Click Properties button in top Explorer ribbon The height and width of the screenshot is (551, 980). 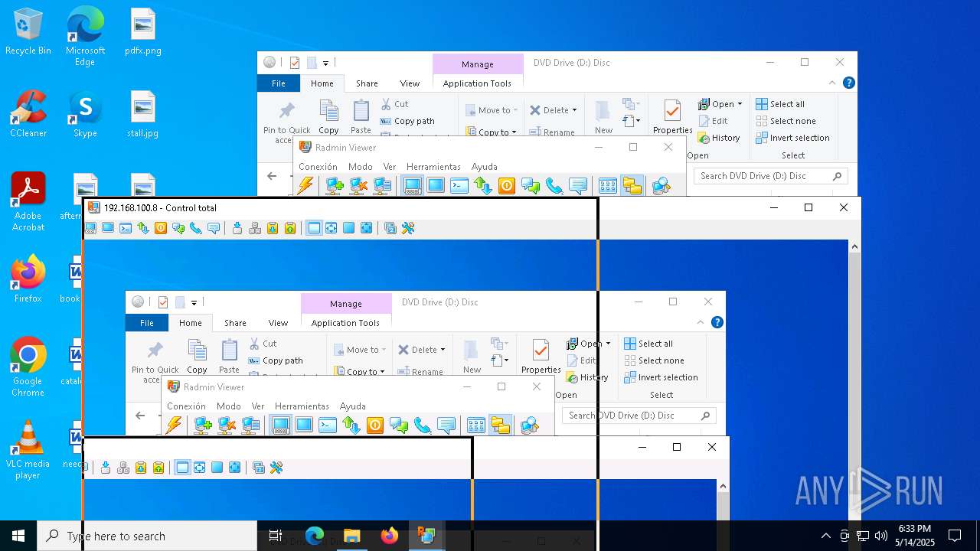click(x=673, y=117)
